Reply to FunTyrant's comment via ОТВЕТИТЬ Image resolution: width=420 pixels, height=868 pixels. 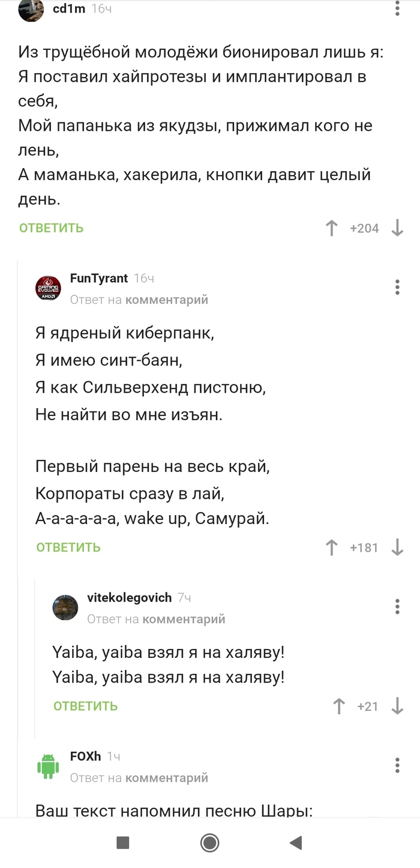(68, 547)
